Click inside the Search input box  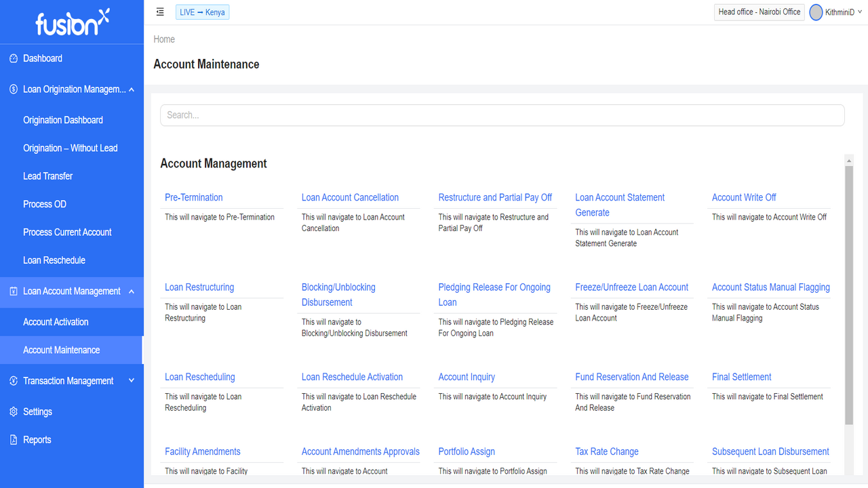502,115
